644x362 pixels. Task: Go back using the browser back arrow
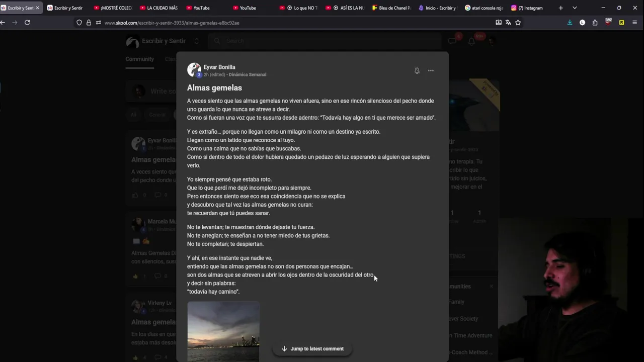[3, 23]
